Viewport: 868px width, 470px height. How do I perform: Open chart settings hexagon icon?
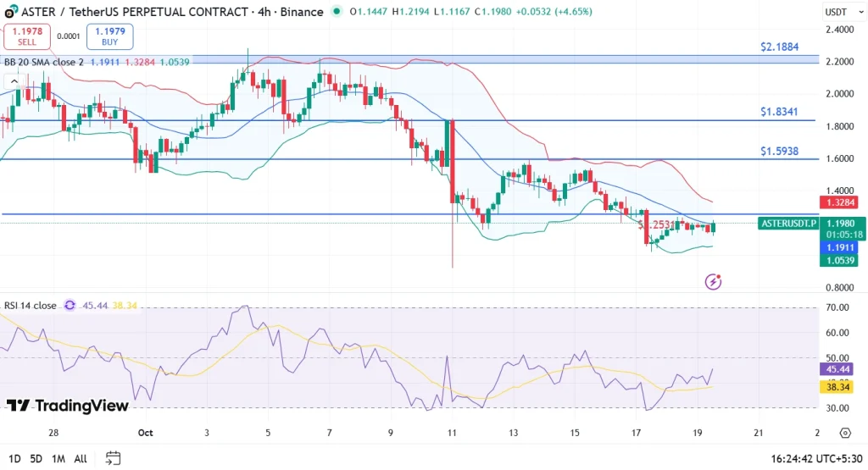pos(844,434)
